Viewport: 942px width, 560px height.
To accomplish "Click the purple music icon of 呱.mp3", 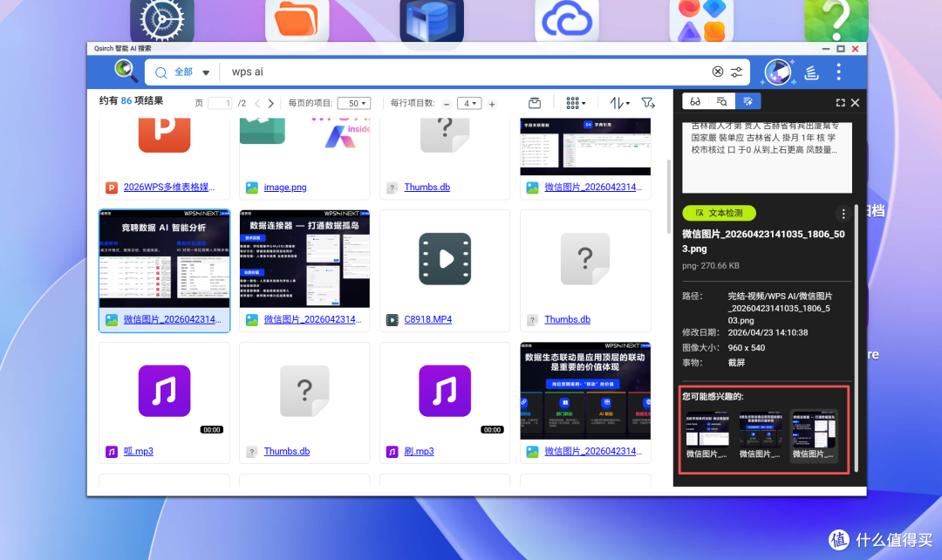I will point(164,391).
